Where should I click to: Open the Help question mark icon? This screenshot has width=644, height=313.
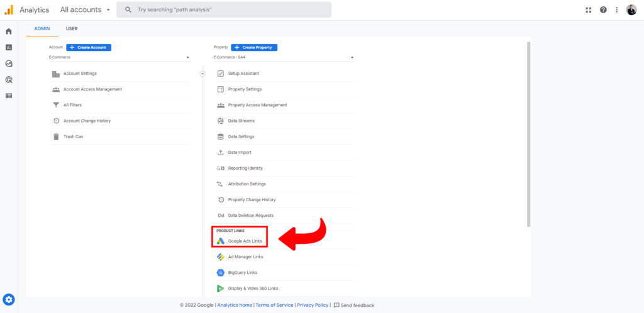click(x=603, y=10)
